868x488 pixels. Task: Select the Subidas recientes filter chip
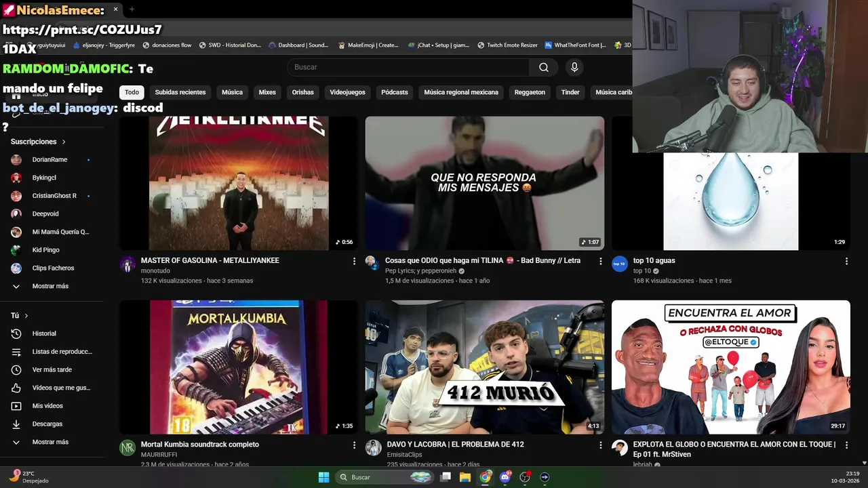(x=180, y=92)
